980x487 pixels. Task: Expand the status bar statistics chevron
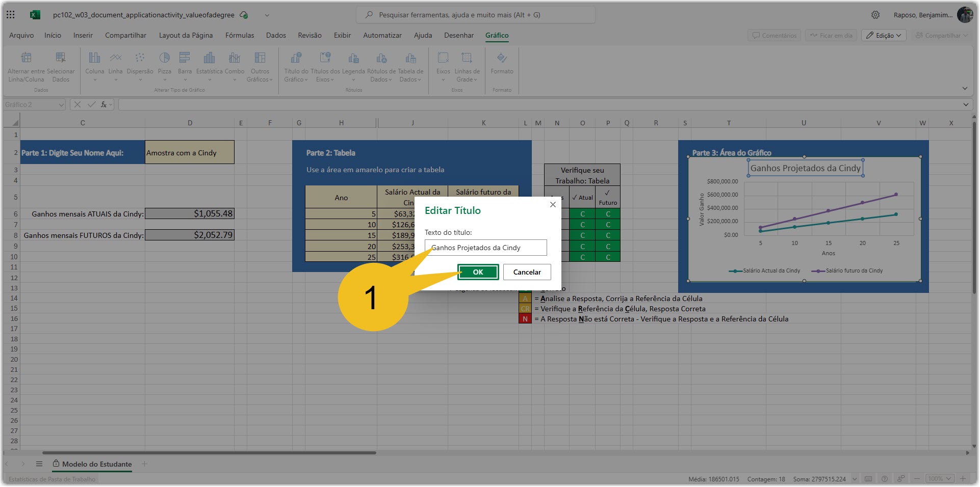[x=855, y=479]
